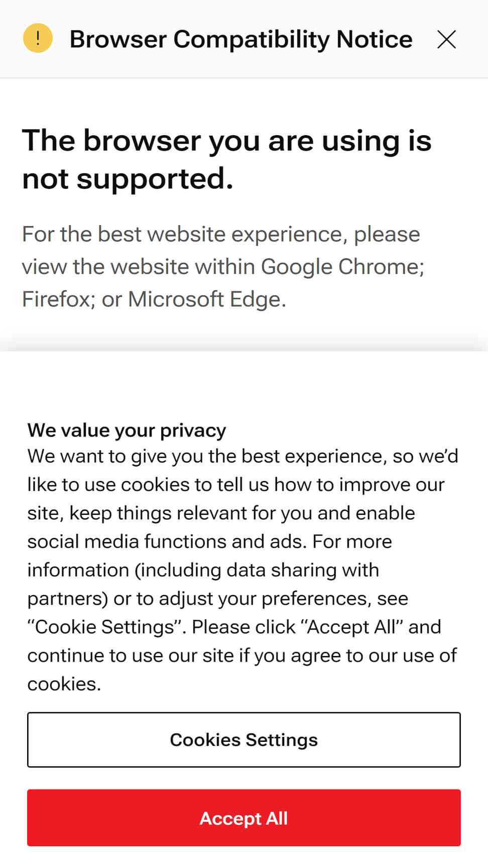Image resolution: width=488 pixels, height=868 pixels.
Task: Open Cookies Settings button
Action: point(244,740)
